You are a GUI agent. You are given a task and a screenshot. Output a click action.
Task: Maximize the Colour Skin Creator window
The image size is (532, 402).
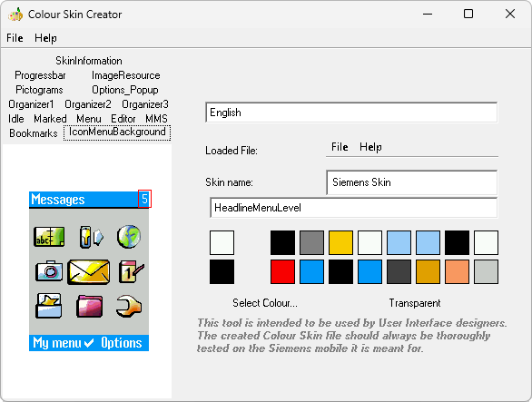pyautogui.click(x=468, y=15)
